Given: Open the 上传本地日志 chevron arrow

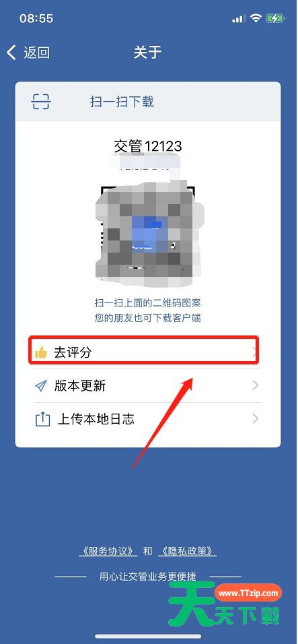Looking at the screenshot, I should pos(256,418).
